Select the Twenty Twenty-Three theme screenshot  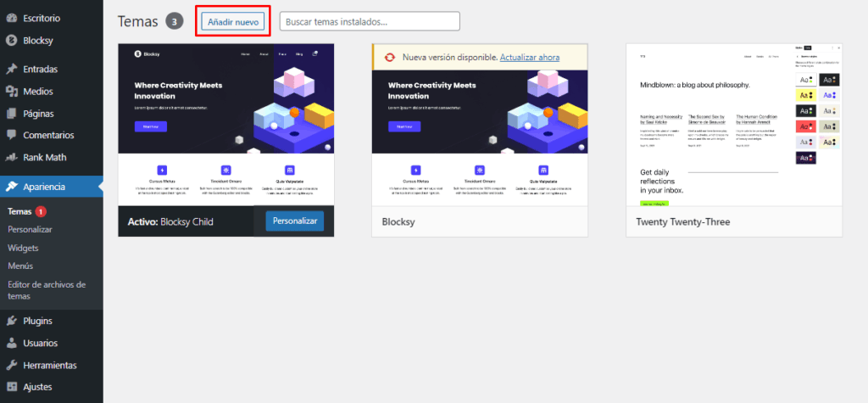(734, 126)
